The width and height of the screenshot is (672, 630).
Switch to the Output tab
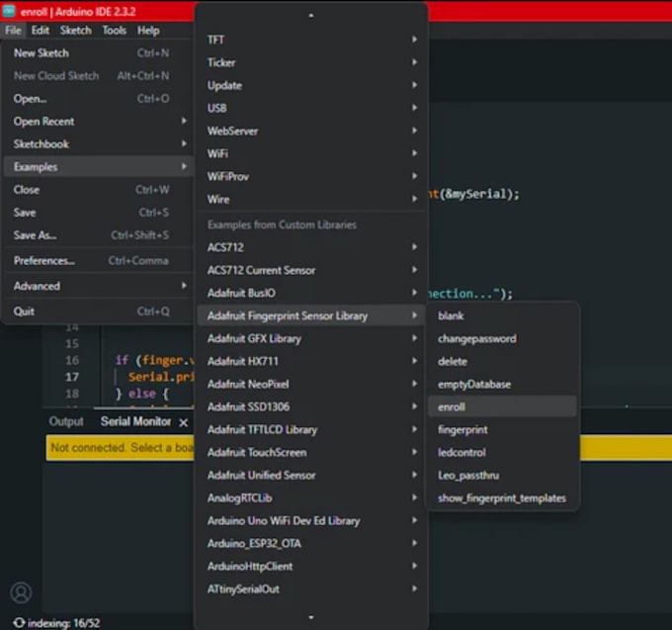(x=66, y=421)
